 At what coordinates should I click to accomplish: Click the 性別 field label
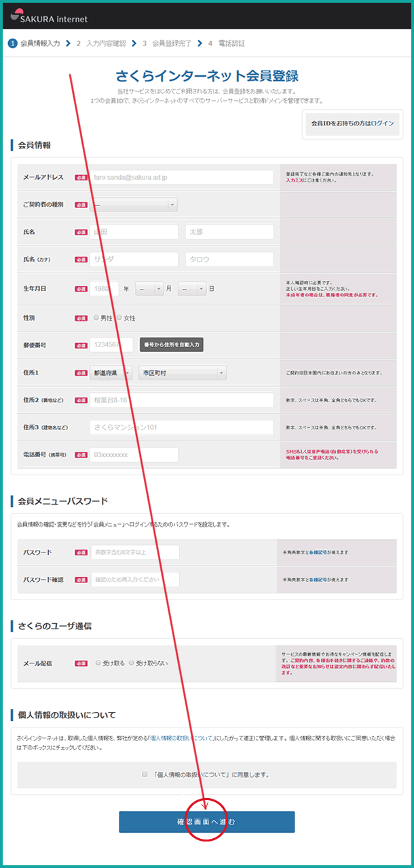pyautogui.click(x=29, y=317)
